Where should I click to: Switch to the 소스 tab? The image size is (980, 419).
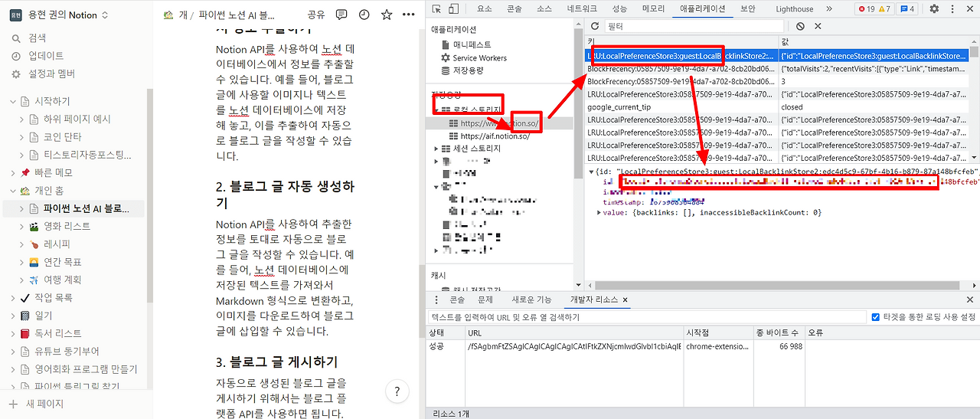pos(544,9)
